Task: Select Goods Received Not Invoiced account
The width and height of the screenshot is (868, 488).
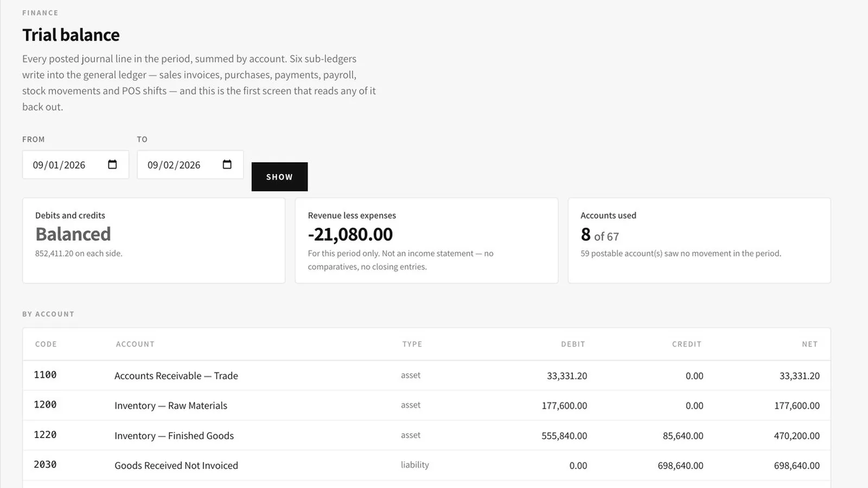Action: coord(176,466)
